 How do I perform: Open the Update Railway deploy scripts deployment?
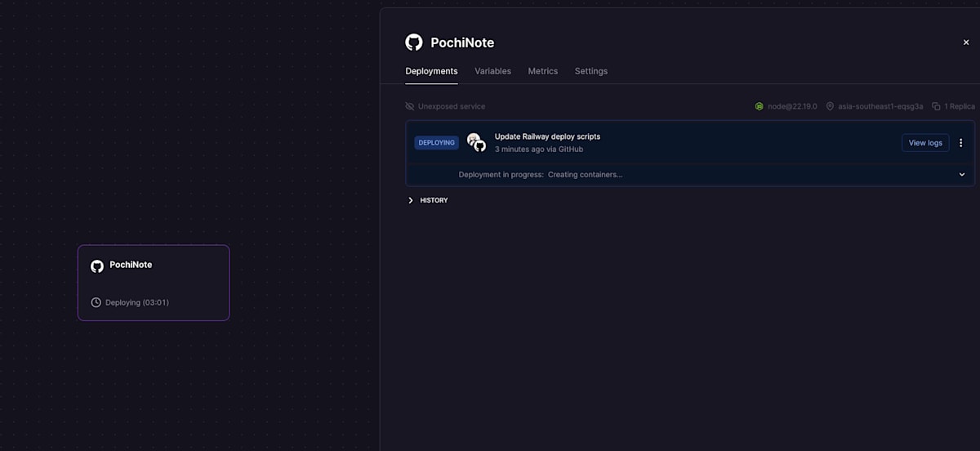coord(547,136)
